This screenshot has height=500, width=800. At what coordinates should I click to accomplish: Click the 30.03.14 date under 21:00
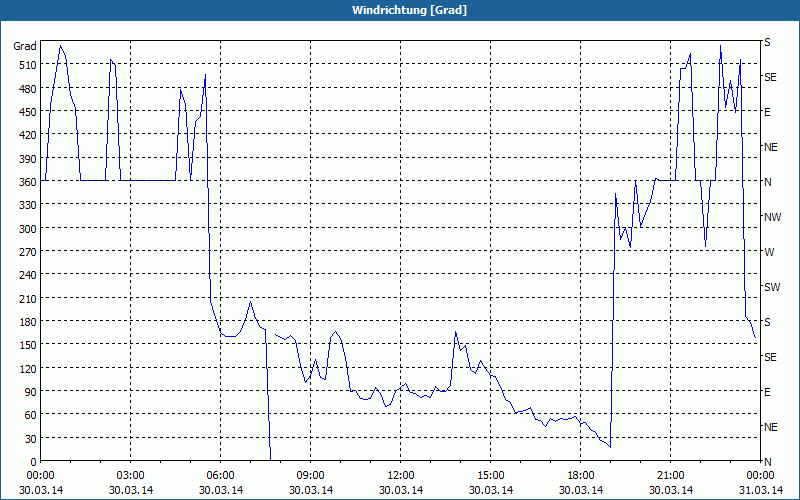tap(670, 490)
